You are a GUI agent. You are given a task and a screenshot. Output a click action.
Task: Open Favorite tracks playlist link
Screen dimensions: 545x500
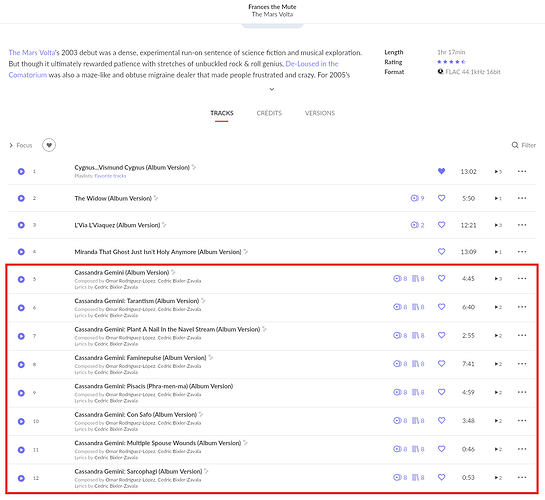point(110,176)
